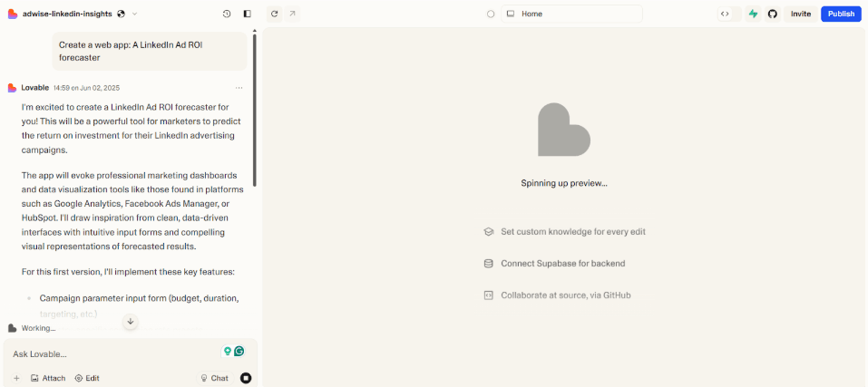The width and height of the screenshot is (868, 387).
Task: Toggle code view switch
Action: tap(729, 14)
